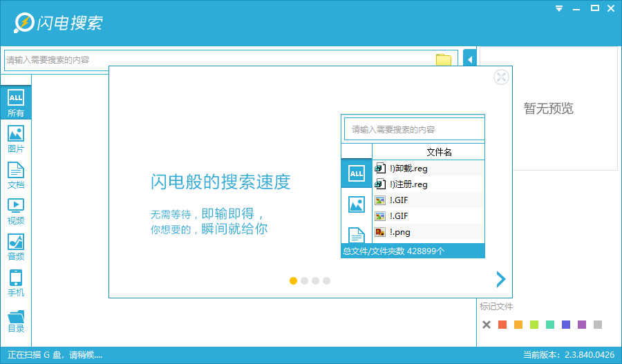Open the 手机 (Phone) category
Screen dimensions: 622x364
[x=16, y=282]
